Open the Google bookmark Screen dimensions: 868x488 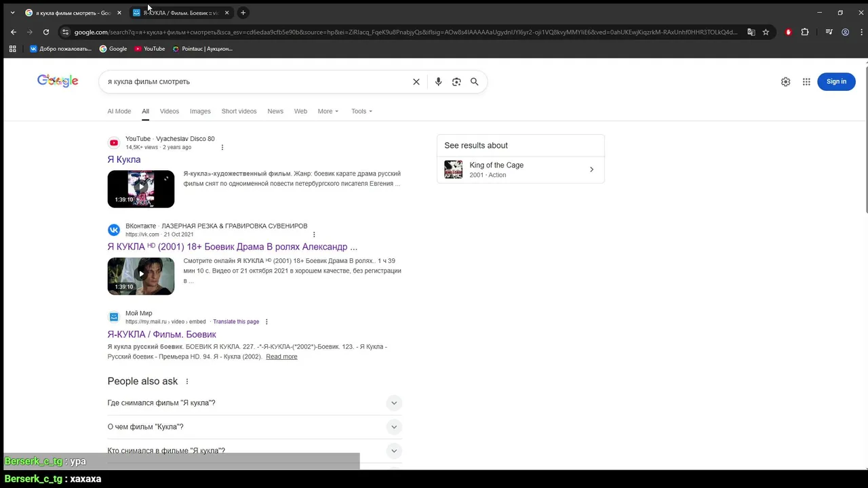point(113,49)
